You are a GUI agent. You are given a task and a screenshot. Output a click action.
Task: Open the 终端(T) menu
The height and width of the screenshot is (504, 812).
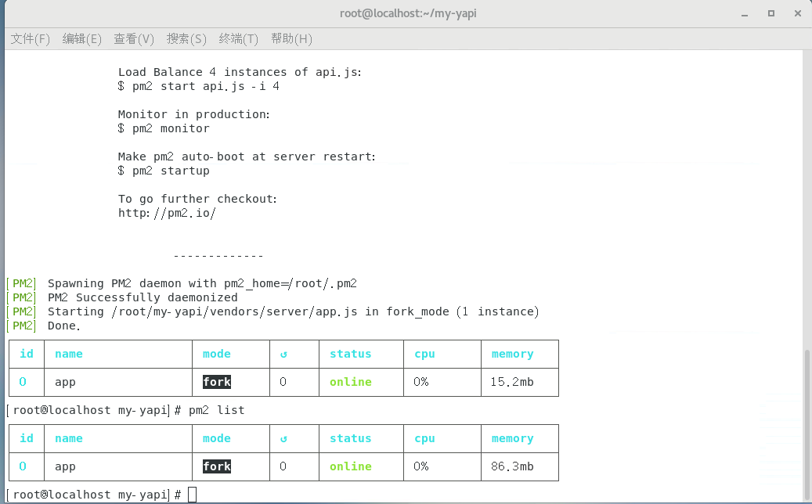click(x=239, y=38)
